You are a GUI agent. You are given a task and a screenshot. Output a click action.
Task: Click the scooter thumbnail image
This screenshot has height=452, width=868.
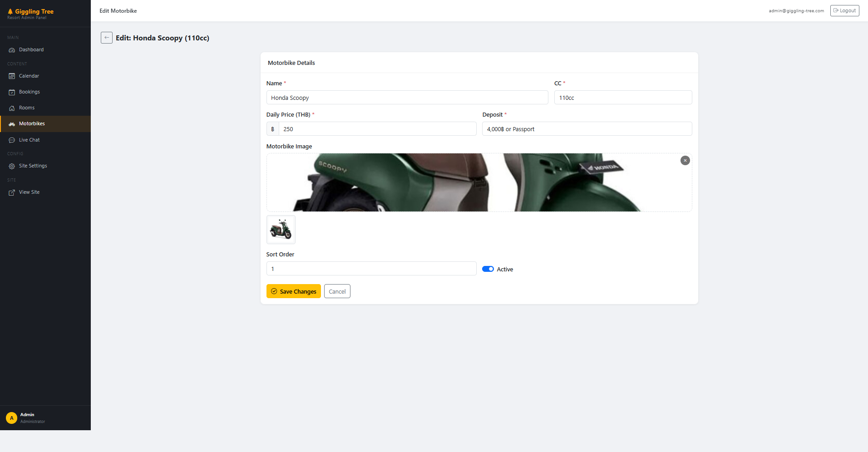pyautogui.click(x=281, y=230)
